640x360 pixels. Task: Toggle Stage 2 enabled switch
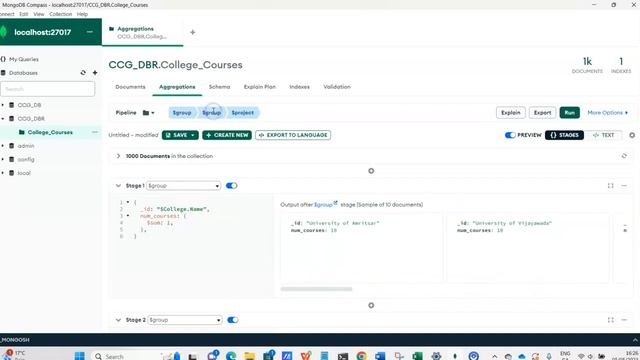pyautogui.click(x=233, y=320)
